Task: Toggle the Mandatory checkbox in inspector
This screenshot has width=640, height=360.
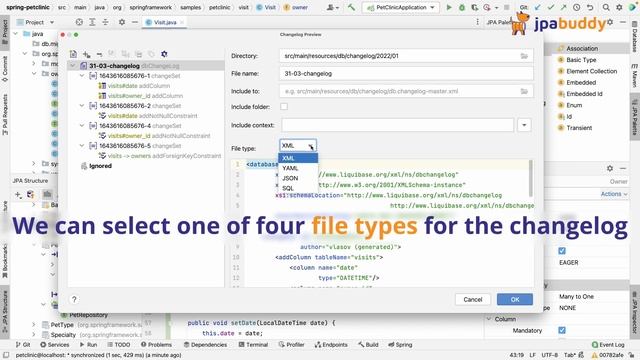Action: 562,330
